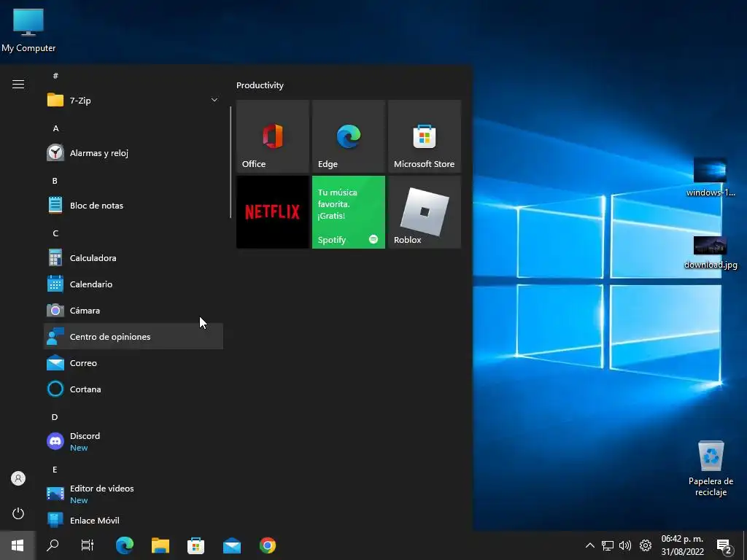Open Task View on the taskbar
The height and width of the screenshot is (560, 747).
click(88, 545)
